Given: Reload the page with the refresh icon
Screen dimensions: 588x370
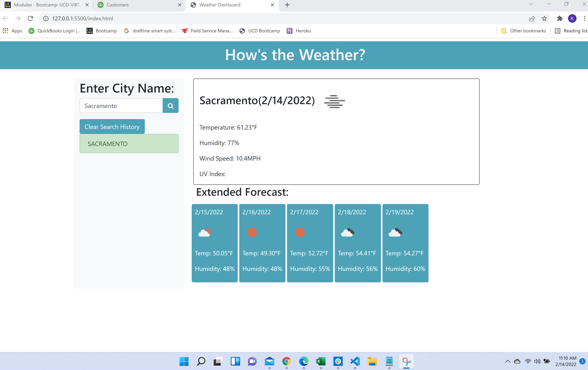Looking at the screenshot, I should (x=30, y=18).
